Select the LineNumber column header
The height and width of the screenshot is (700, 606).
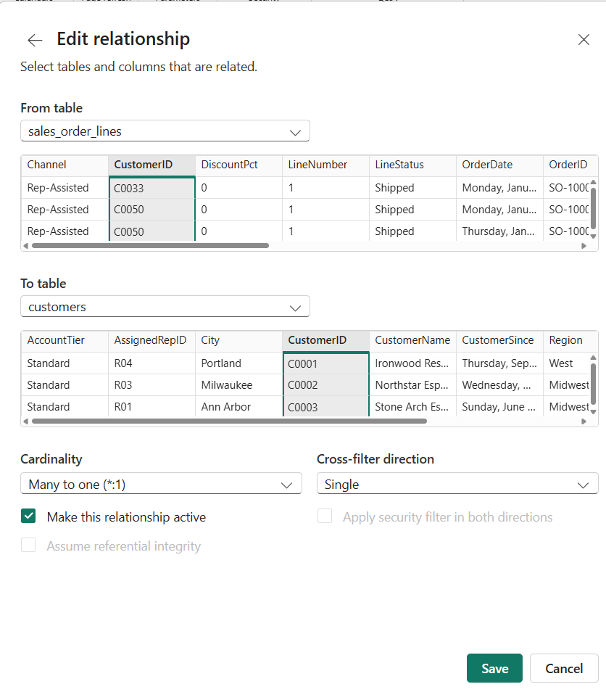pyautogui.click(x=325, y=165)
